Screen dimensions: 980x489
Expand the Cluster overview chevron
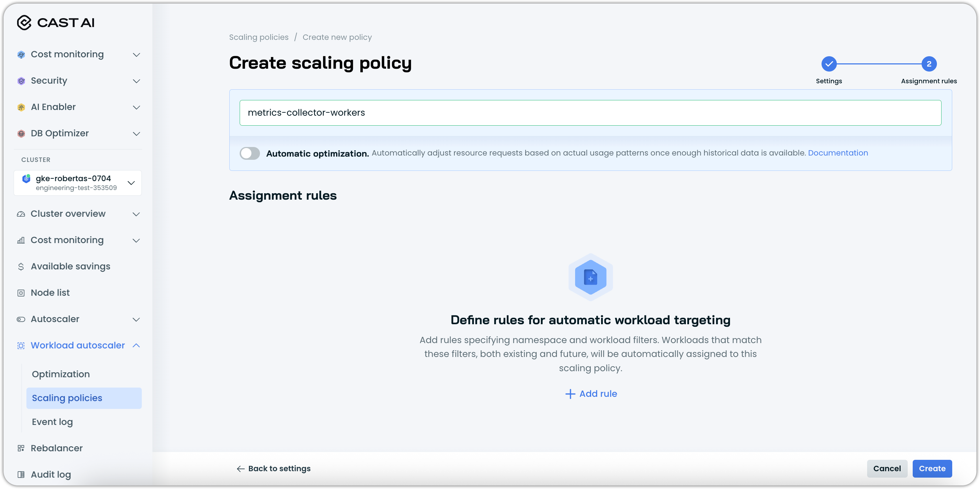(x=136, y=214)
